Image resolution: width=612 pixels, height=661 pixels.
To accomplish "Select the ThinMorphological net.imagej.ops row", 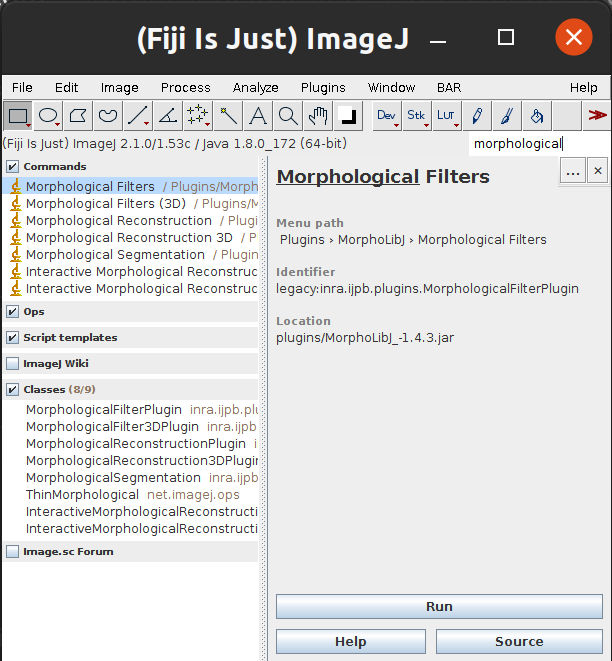I will tap(131, 494).
